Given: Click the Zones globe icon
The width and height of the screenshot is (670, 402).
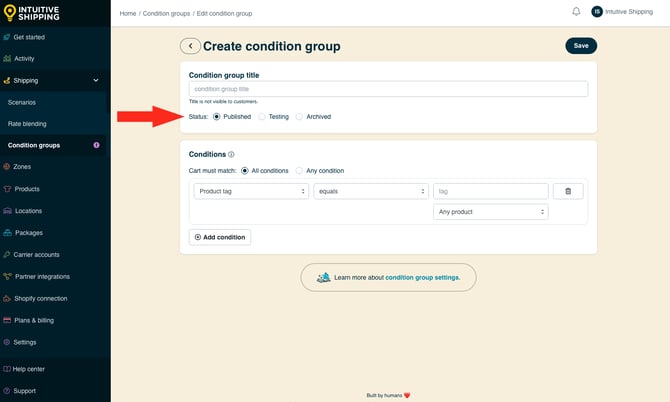Looking at the screenshot, I should [6, 167].
